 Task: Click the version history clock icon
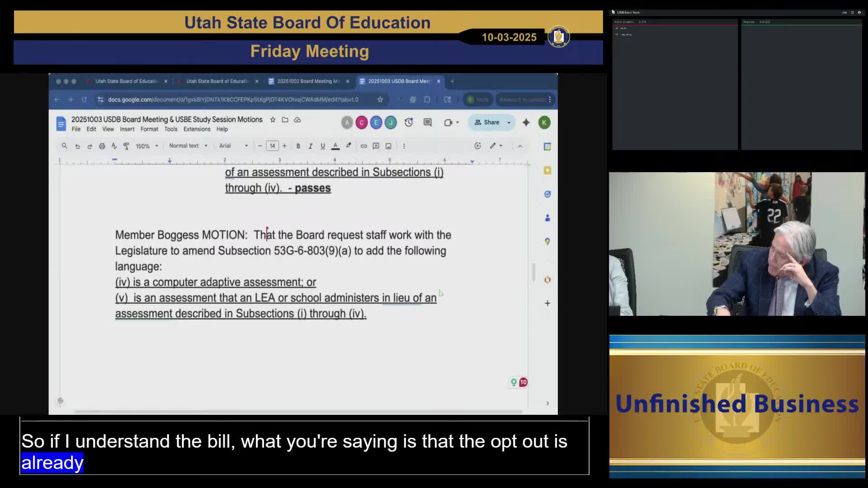tap(409, 122)
